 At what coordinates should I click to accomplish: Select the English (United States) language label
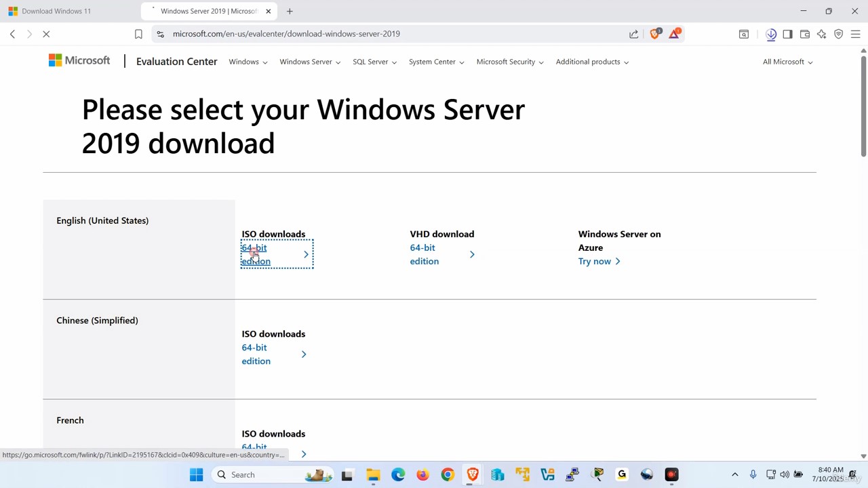[x=102, y=220]
